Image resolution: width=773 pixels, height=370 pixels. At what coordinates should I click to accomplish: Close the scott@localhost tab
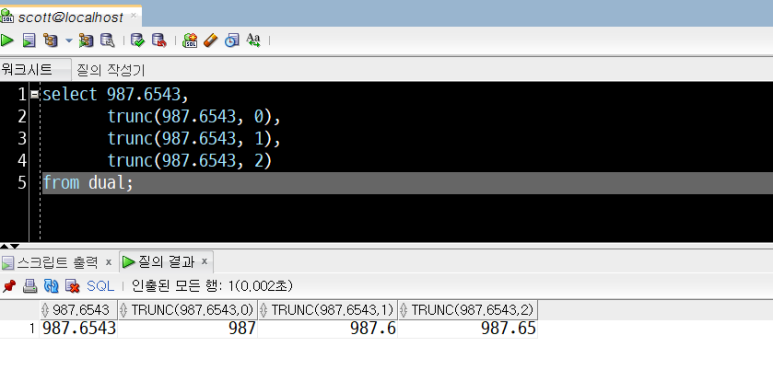(x=133, y=16)
